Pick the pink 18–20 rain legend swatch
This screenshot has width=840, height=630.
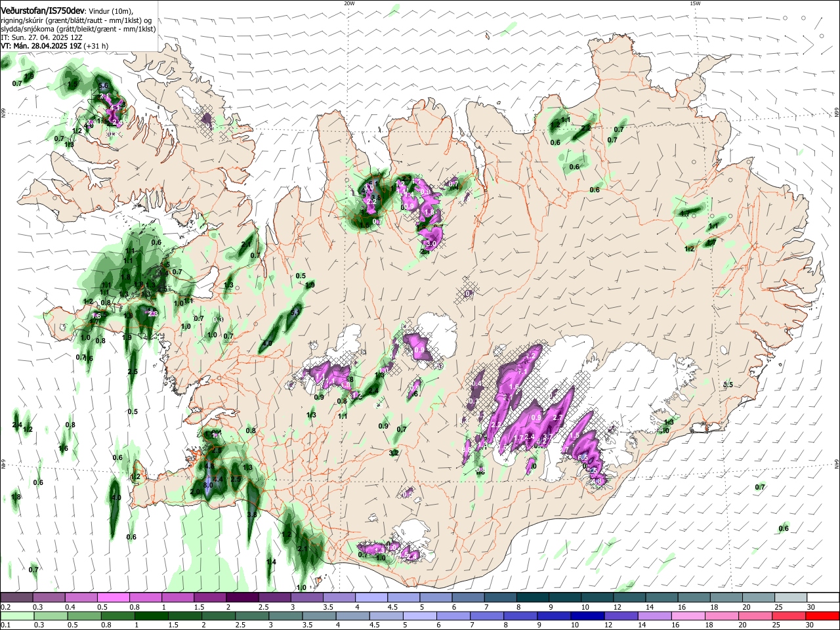pos(722,616)
